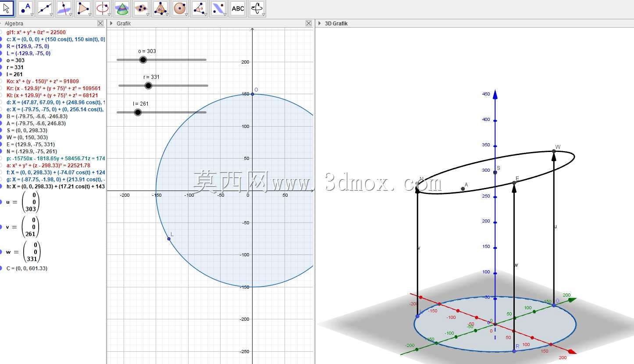Screen dimensions: 634x364
Task: Click the o = 303 slider knob
Action: 142,60
